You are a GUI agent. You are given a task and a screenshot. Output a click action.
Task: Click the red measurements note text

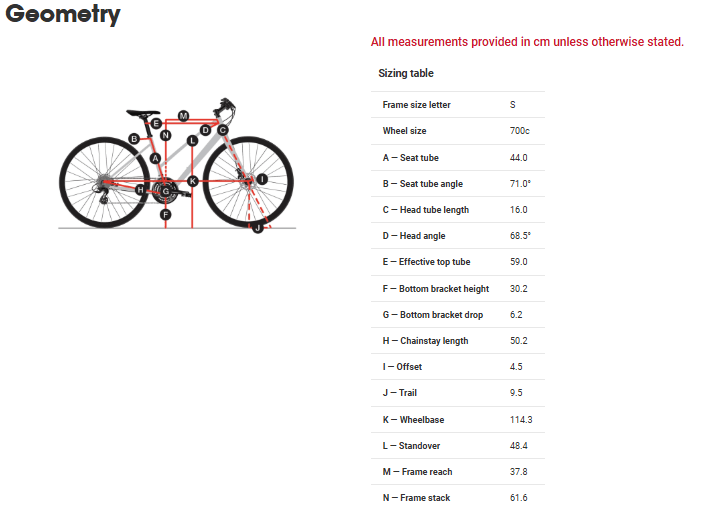point(527,41)
